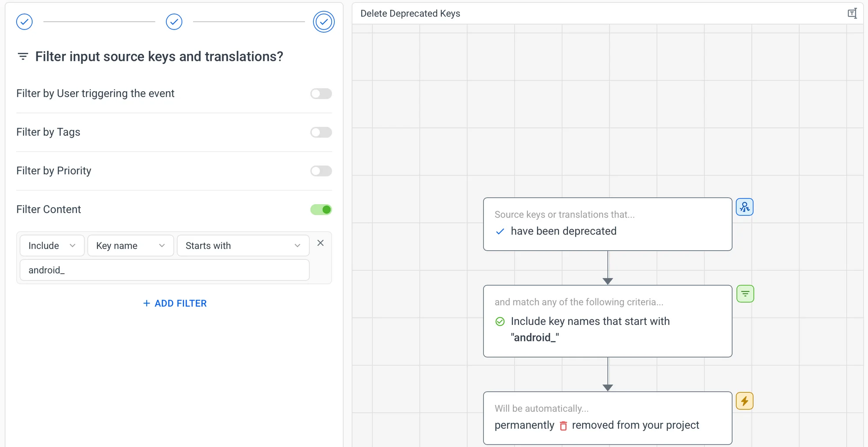
Task: Click the first completed wizard step circle
Action: (24, 22)
